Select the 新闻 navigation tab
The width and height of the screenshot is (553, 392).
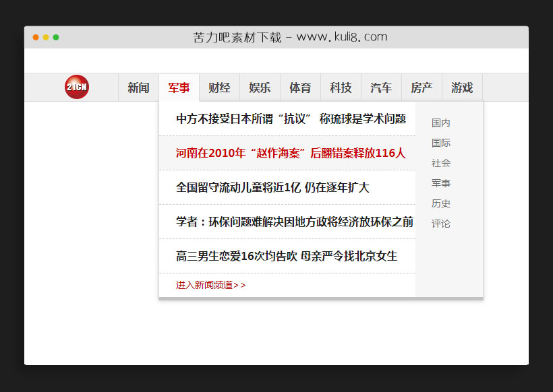[138, 87]
